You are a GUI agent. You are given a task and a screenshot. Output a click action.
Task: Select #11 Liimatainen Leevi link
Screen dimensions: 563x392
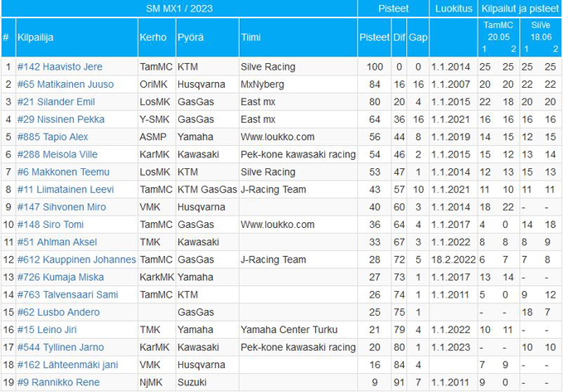coord(66,190)
